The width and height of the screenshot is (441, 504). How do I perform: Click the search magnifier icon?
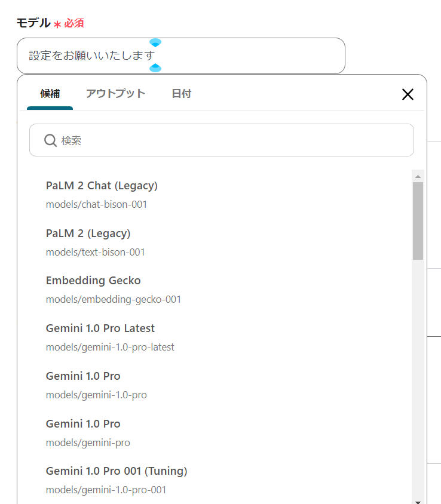point(50,140)
